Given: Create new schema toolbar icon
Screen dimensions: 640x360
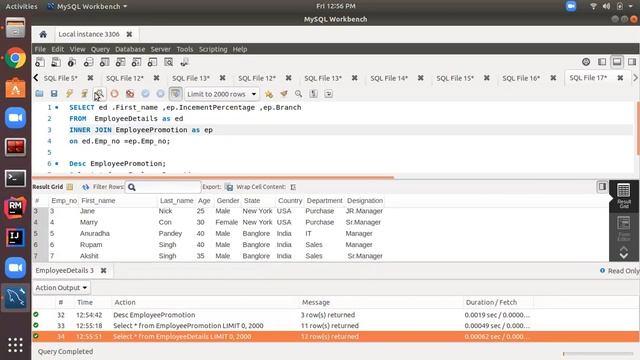Looking at the screenshot, I should tap(88, 62).
